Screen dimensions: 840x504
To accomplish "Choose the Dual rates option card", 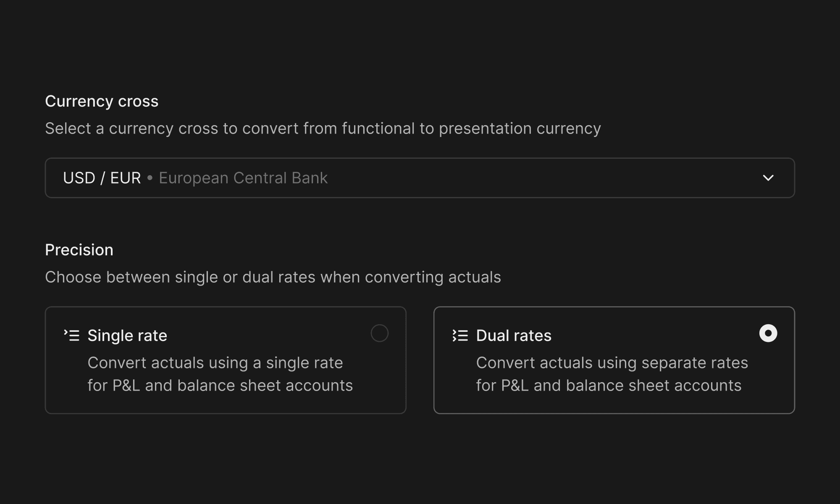I will (x=614, y=360).
